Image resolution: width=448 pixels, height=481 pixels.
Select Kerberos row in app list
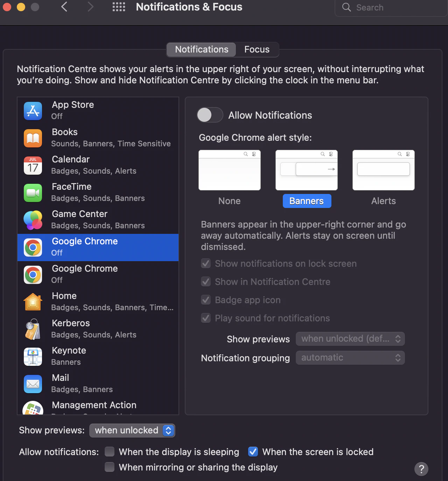98,329
